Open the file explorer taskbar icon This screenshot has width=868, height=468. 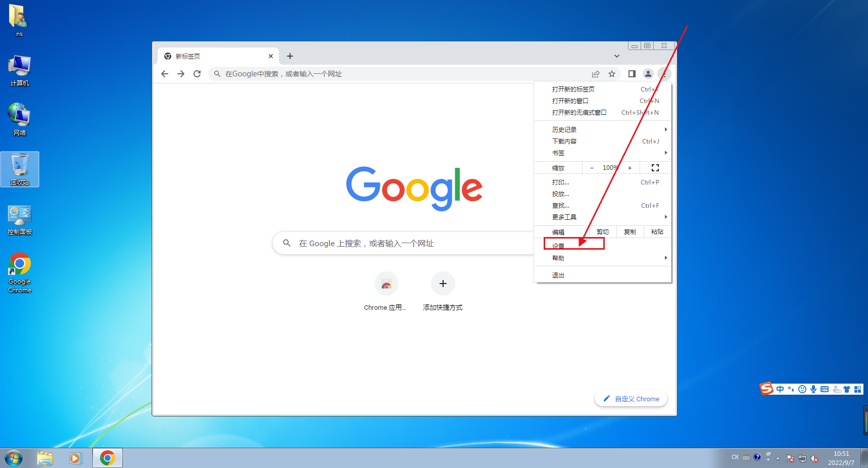click(x=45, y=458)
